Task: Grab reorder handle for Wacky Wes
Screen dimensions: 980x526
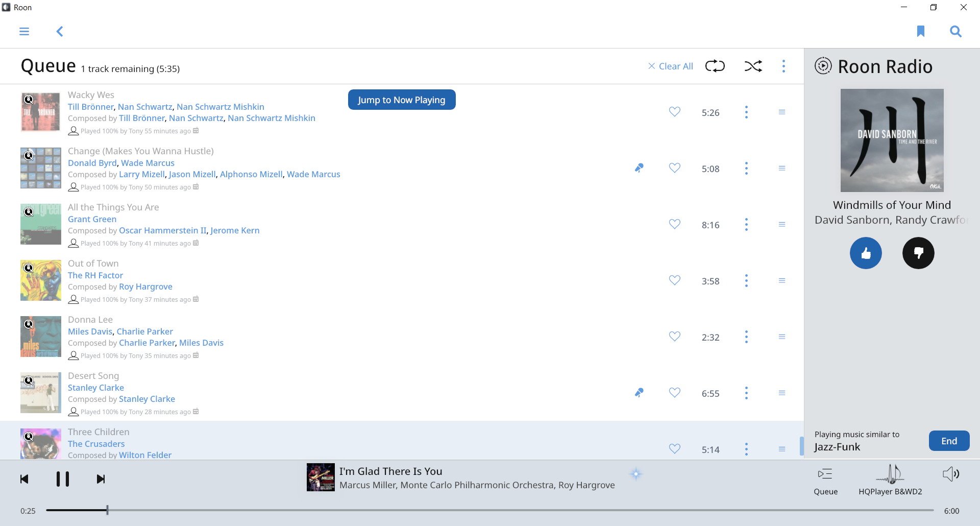Action: (x=782, y=112)
